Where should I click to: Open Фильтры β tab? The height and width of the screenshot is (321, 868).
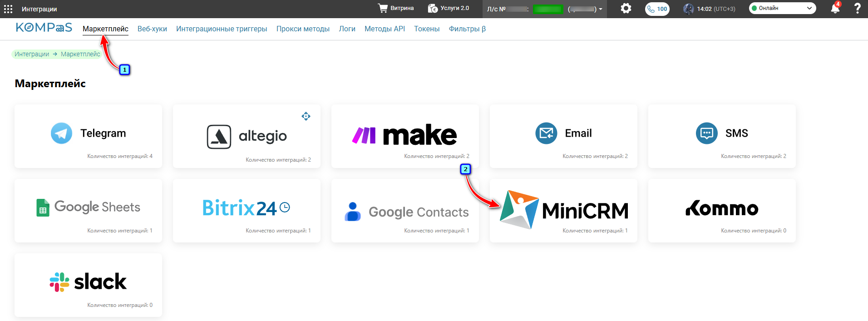tap(467, 29)
